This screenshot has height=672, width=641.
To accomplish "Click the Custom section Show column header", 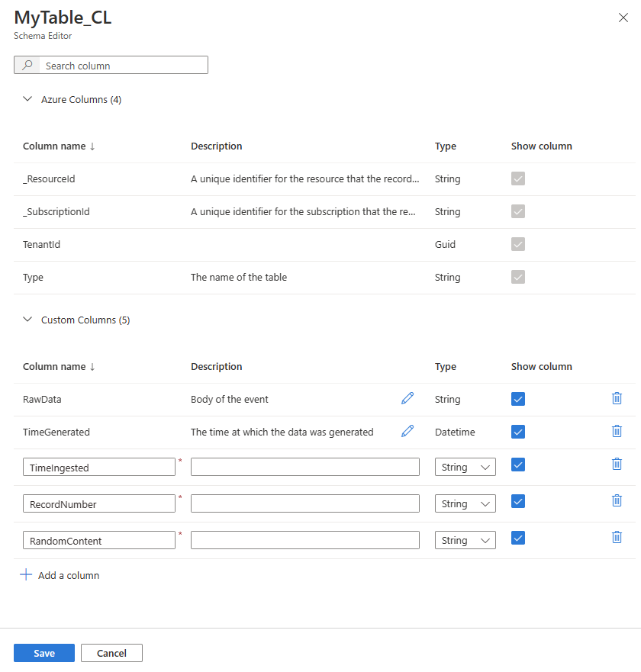I will (542, 366).
